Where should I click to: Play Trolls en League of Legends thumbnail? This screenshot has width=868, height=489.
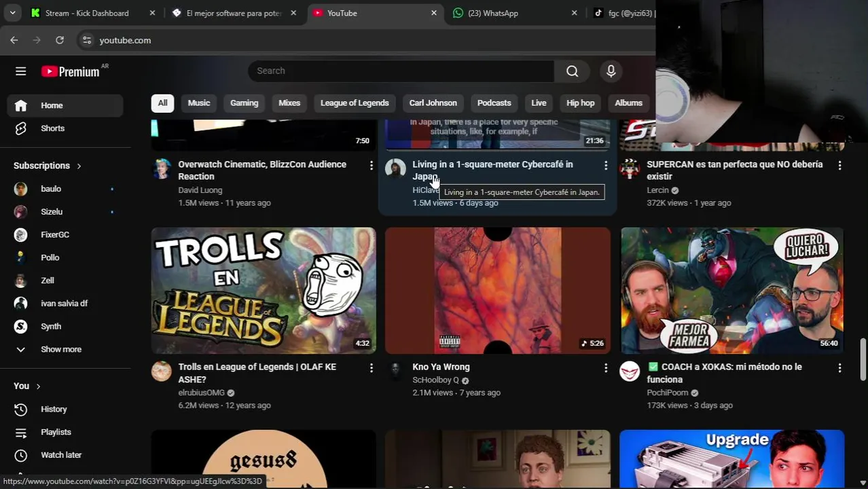[264, 291]
